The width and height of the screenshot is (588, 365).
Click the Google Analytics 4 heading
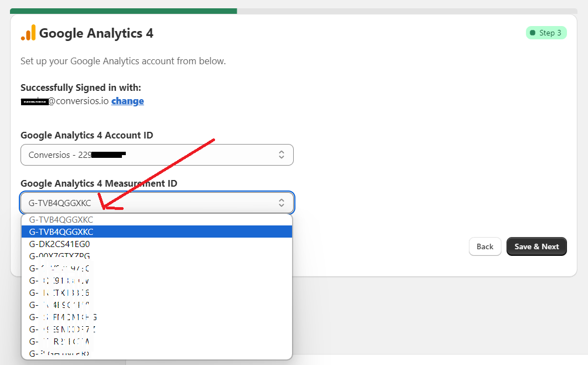tap(96, 33)
